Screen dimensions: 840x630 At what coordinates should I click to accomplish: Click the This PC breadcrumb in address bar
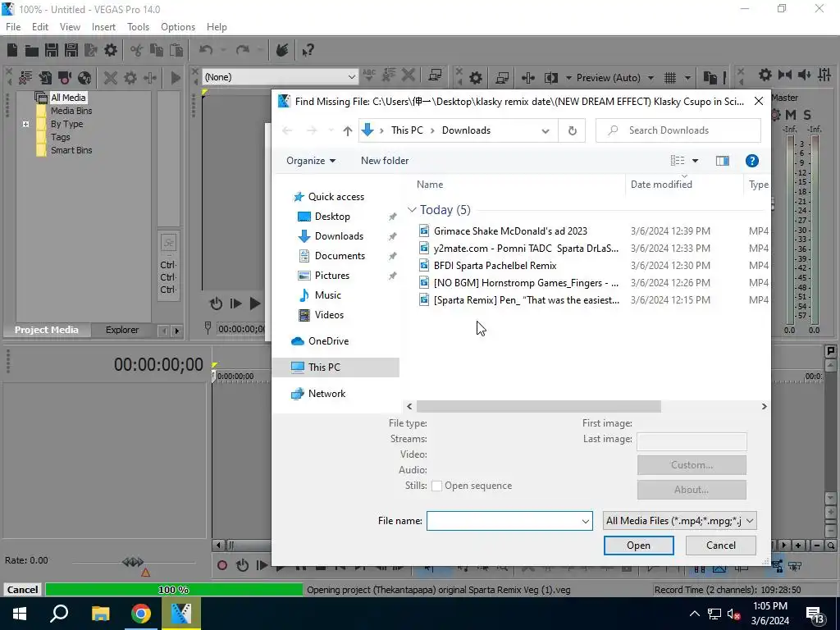407,130
